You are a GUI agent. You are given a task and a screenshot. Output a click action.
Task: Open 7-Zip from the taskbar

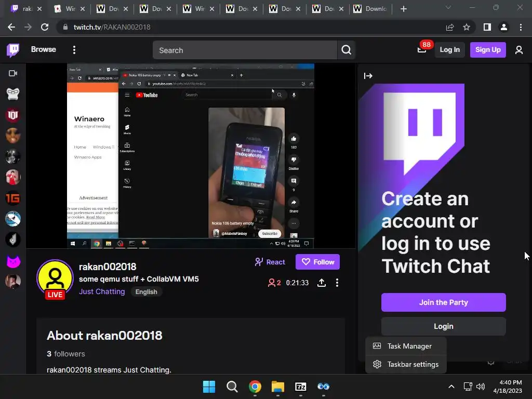click(x=301, y=387)
